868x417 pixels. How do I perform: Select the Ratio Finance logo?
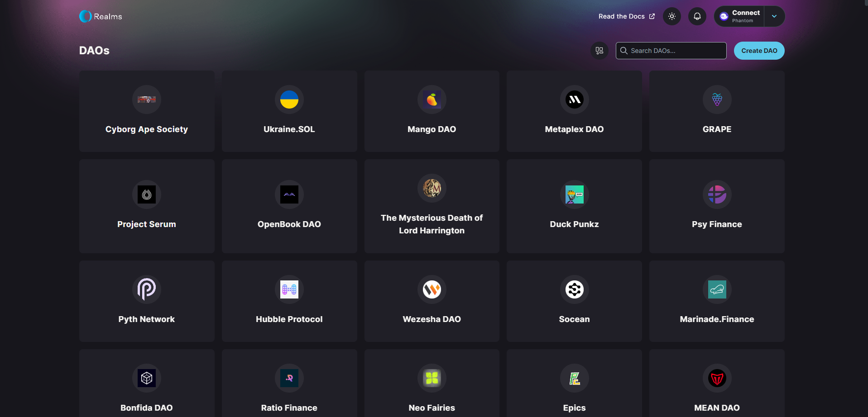click(289, 378)
